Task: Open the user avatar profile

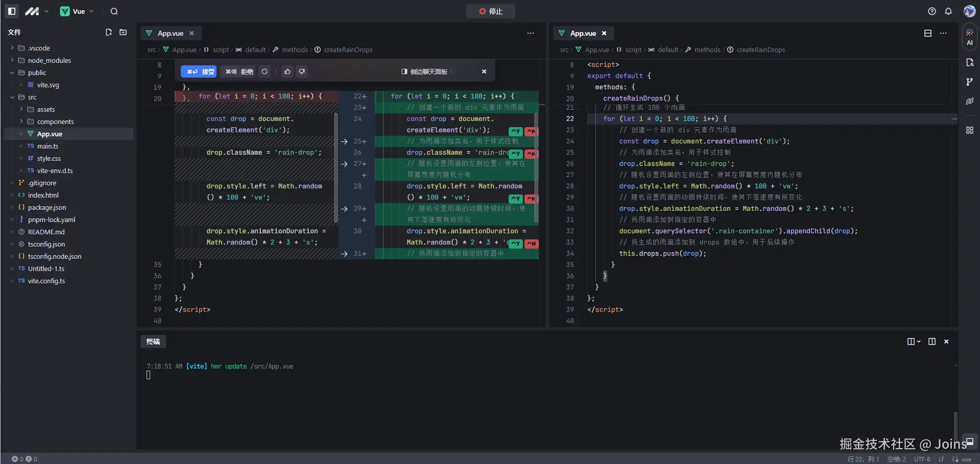Action: coord(969,11)
